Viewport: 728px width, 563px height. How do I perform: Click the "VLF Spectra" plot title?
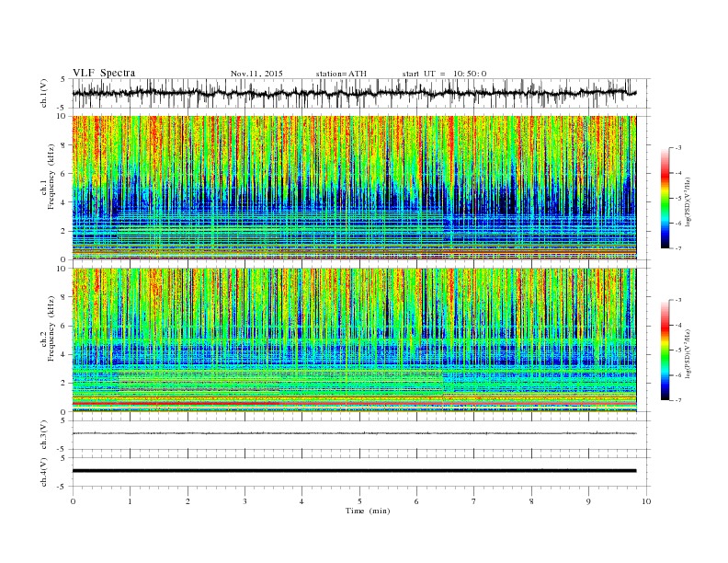[104, 73]
